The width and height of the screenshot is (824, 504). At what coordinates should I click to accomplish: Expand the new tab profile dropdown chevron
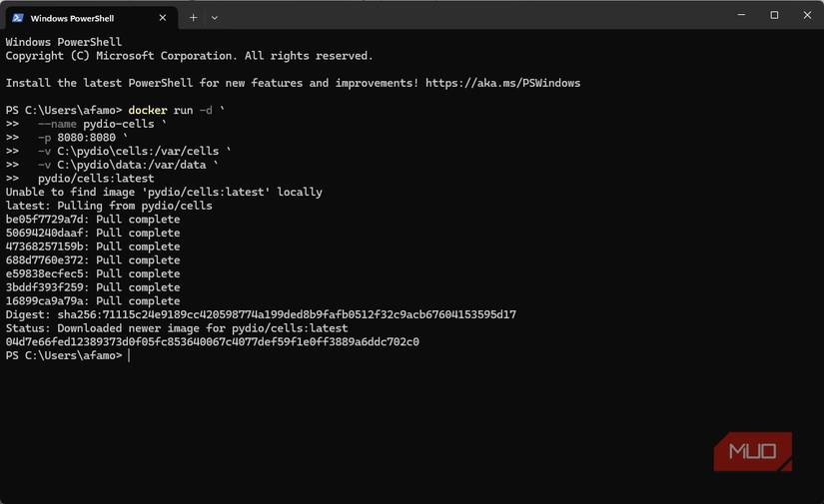coord(214,17)
